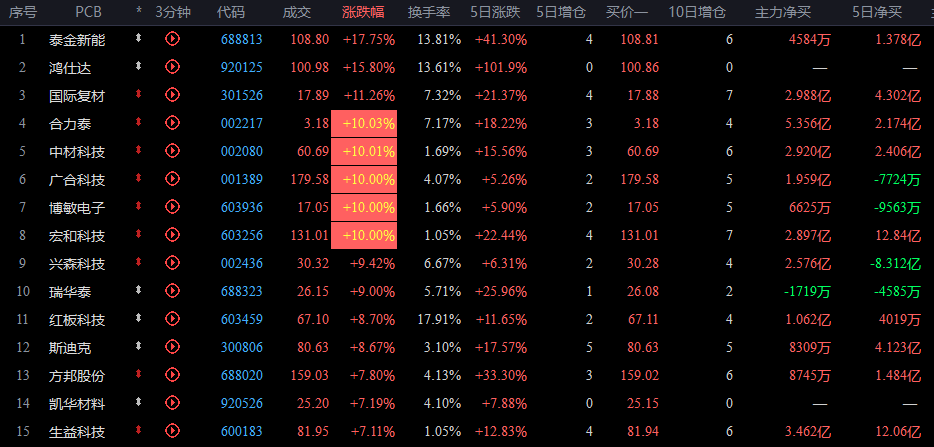
Task: Click the 179.58 traded price
Action: pos(310,180)
